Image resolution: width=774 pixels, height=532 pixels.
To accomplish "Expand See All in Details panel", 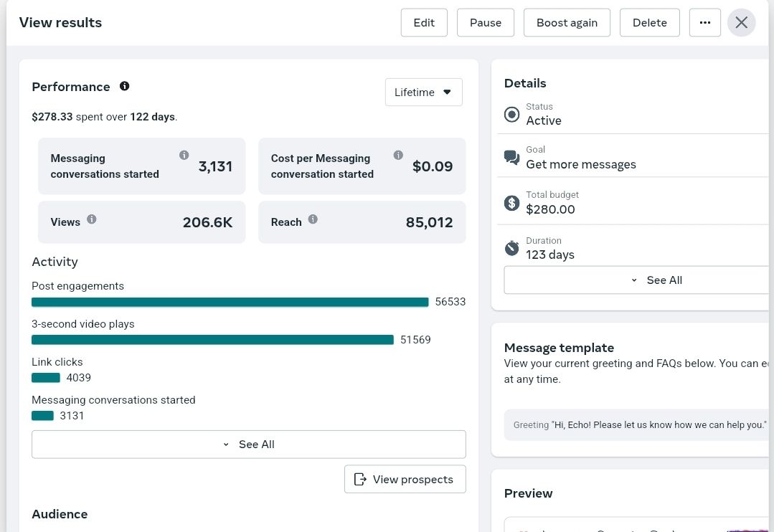I will pyautogui.click(x=636, y=280).
